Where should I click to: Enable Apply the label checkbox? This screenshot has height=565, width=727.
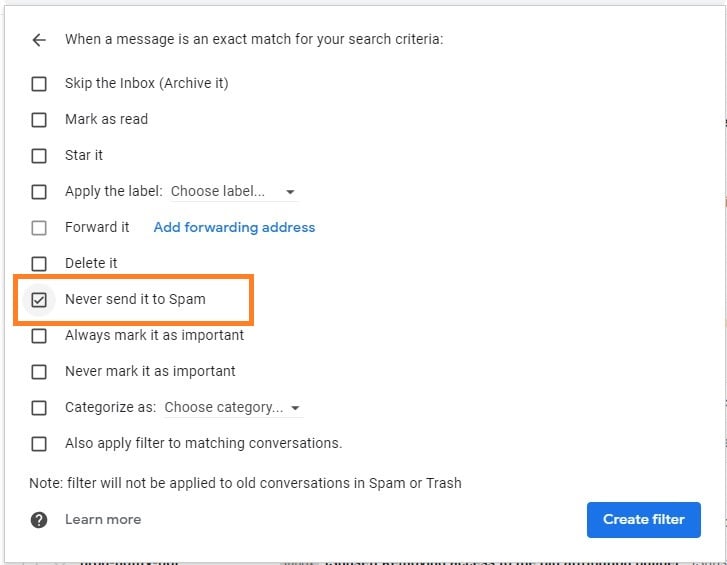39,192
